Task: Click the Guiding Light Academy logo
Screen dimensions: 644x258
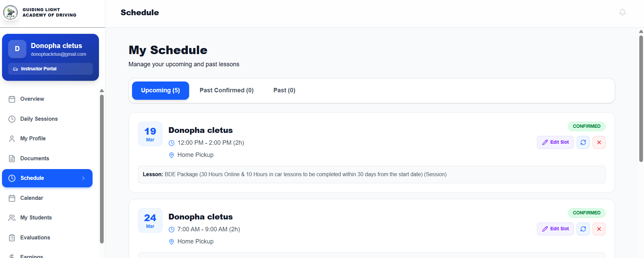Action: [10, 13]
